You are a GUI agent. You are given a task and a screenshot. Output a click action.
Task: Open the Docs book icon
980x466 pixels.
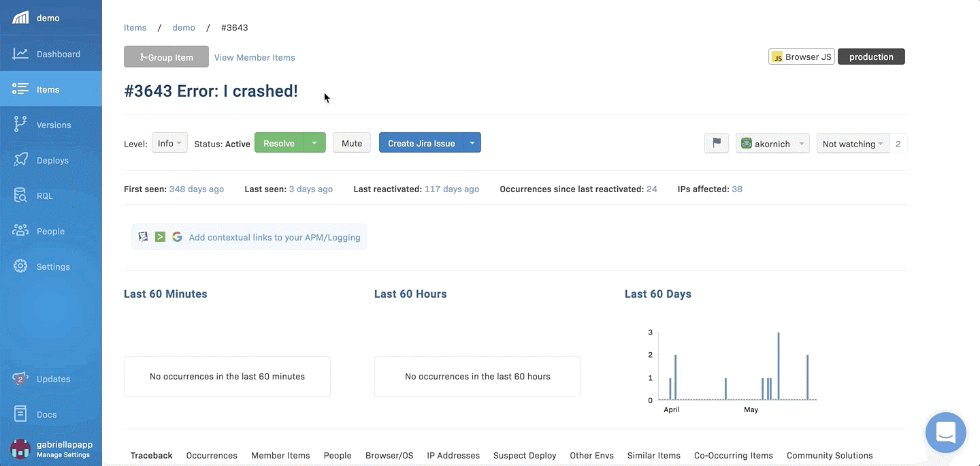coord(20,414)
